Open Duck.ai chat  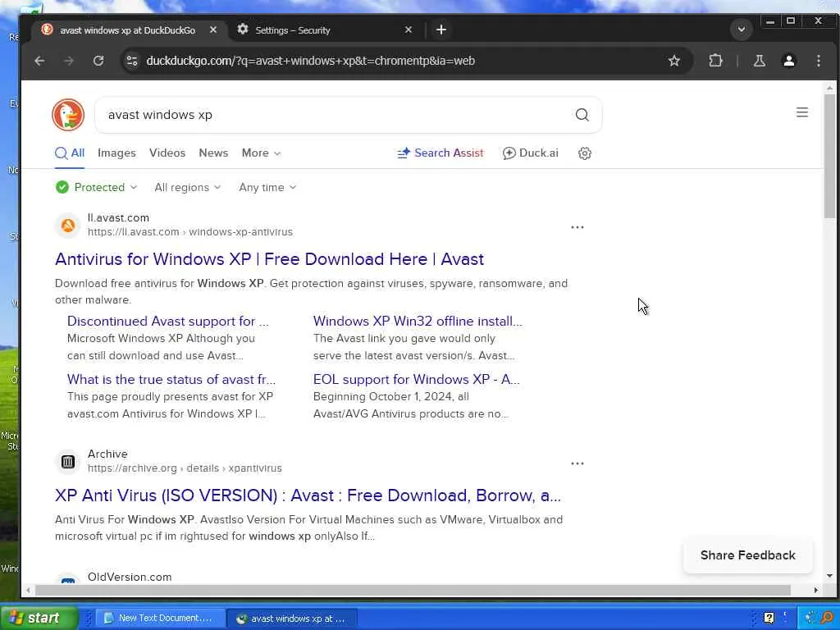click(531, 153)
